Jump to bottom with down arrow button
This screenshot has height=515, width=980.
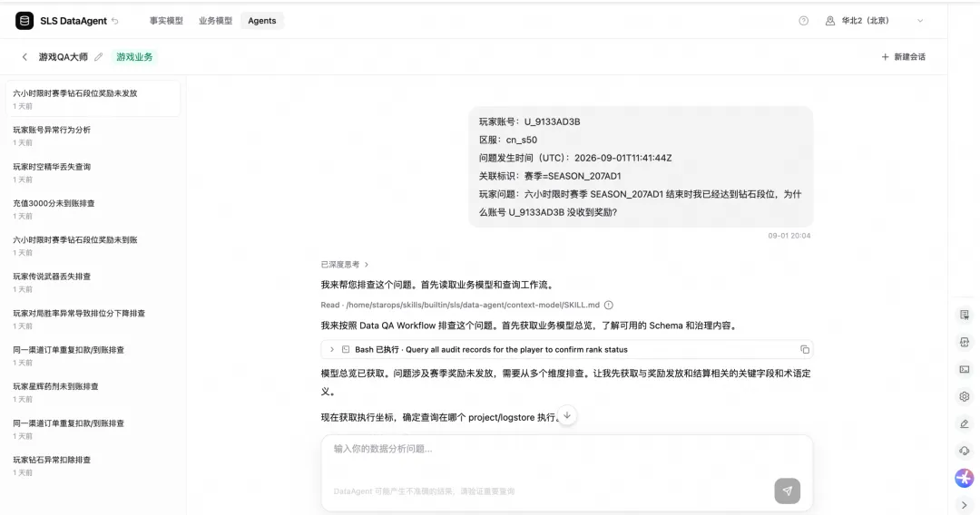coord(567,416)
